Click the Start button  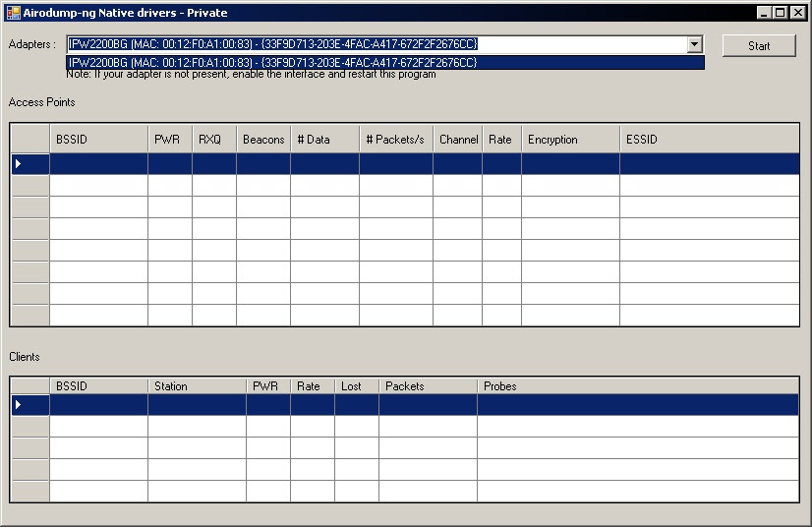(x=759, y=45)
